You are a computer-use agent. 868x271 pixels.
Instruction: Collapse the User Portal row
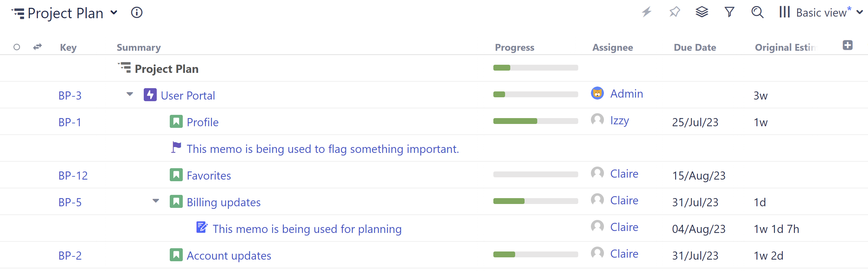[130, 94]
